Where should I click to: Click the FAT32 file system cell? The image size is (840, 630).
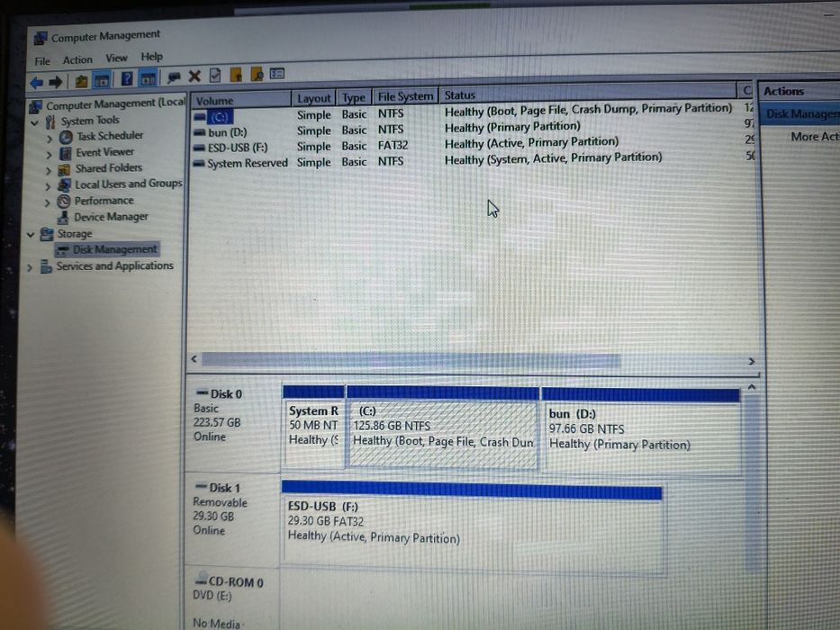[393, 145]
